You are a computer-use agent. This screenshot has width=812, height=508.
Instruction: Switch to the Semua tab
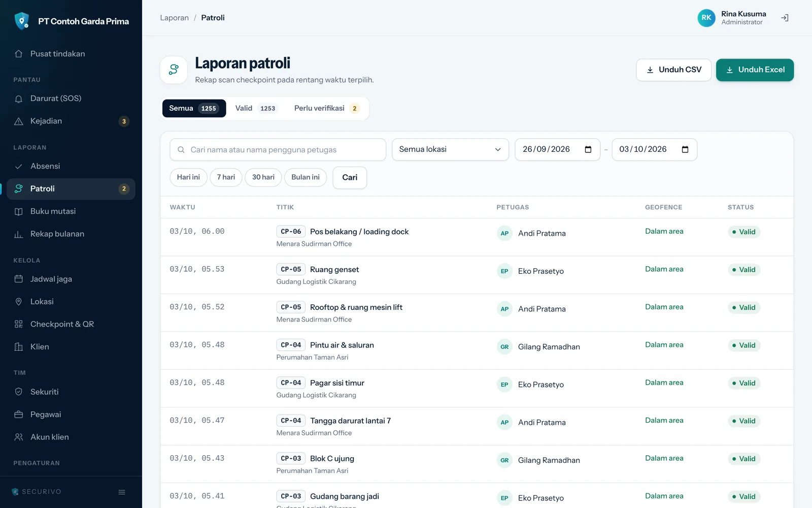coord(194,108)
